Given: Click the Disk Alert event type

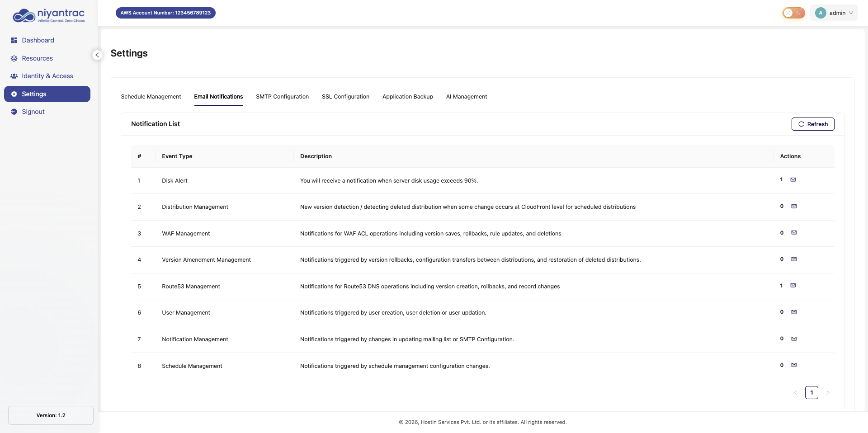Looking at the screenshot, I should point(175,181).
